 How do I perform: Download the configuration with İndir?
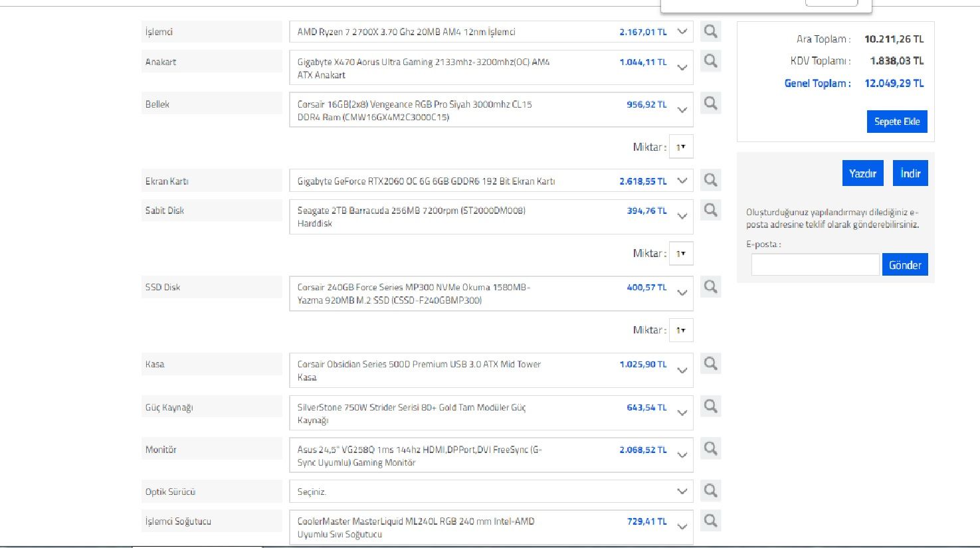(x=910, y=173)
